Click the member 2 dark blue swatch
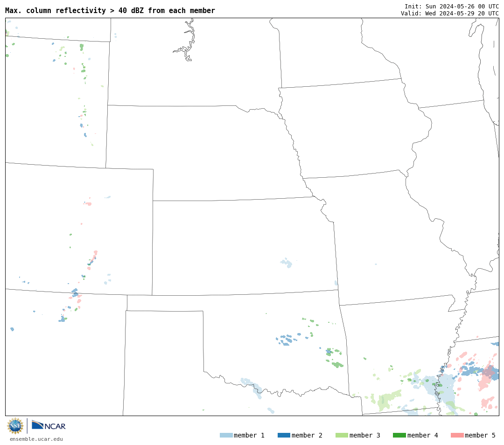The image size is (504, 445). tap(284, 435)
